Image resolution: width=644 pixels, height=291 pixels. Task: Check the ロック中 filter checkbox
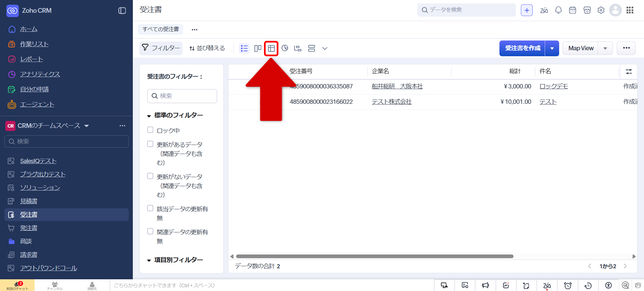(150, 130)
